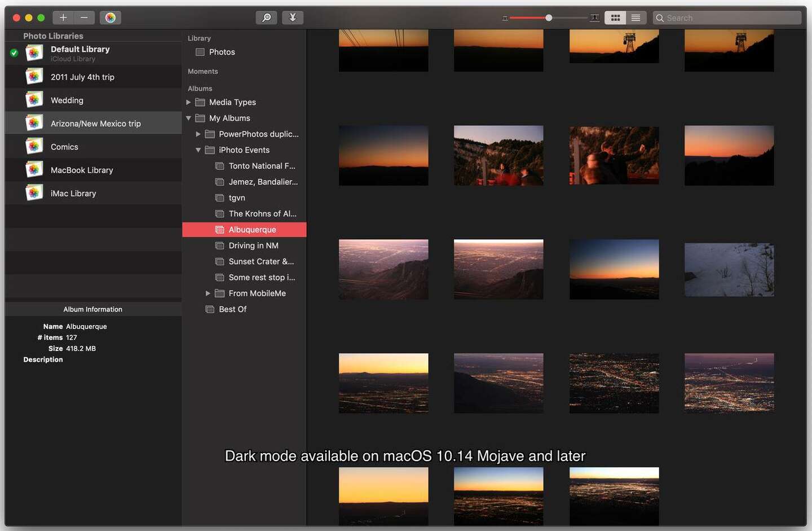Click the Search field in the toolbar
This screenshot has height=531, width=812.
[x=727, y=17]
